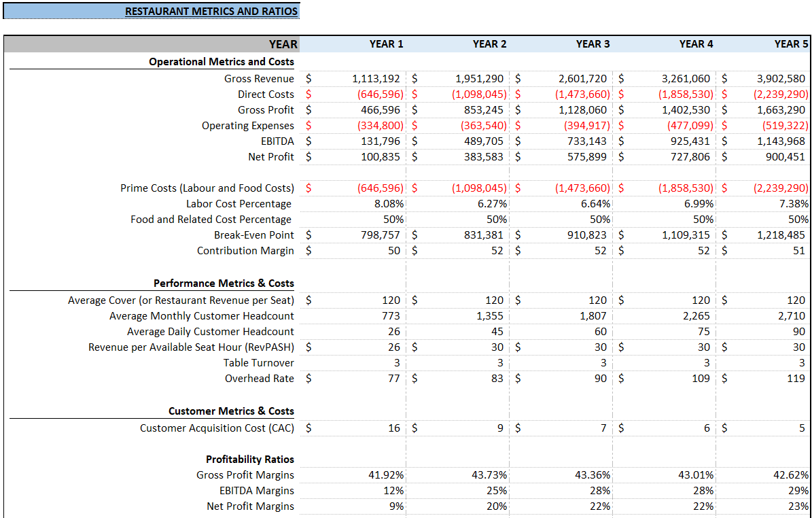Select Prime Costs (Labour and Food Costs) label

click(x=207, y=188)
